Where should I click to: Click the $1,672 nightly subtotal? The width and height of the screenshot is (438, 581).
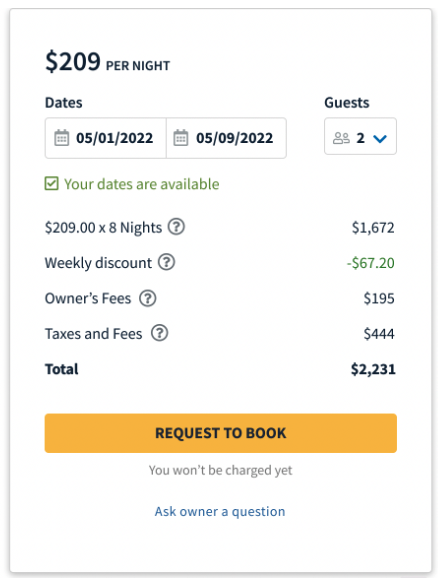[x=373, y=228]
